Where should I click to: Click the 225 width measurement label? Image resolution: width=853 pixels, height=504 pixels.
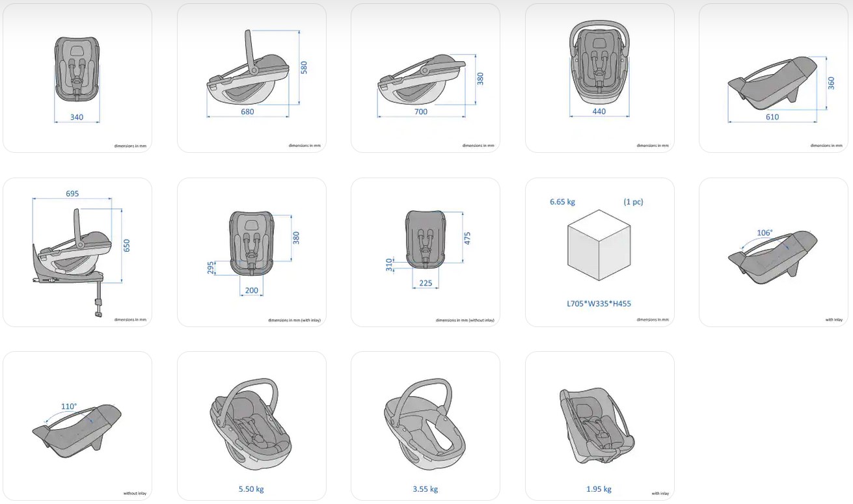pos(426,283)
